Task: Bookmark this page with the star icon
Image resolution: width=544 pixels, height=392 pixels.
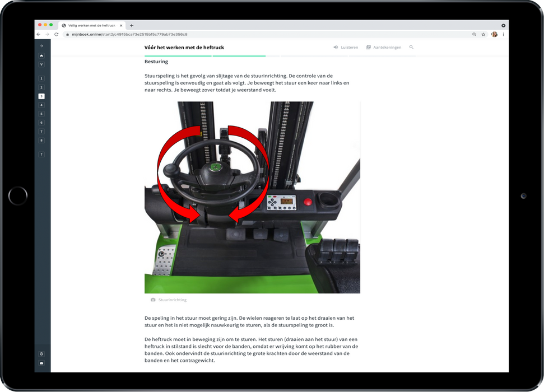Action: (x=483, y=34)
